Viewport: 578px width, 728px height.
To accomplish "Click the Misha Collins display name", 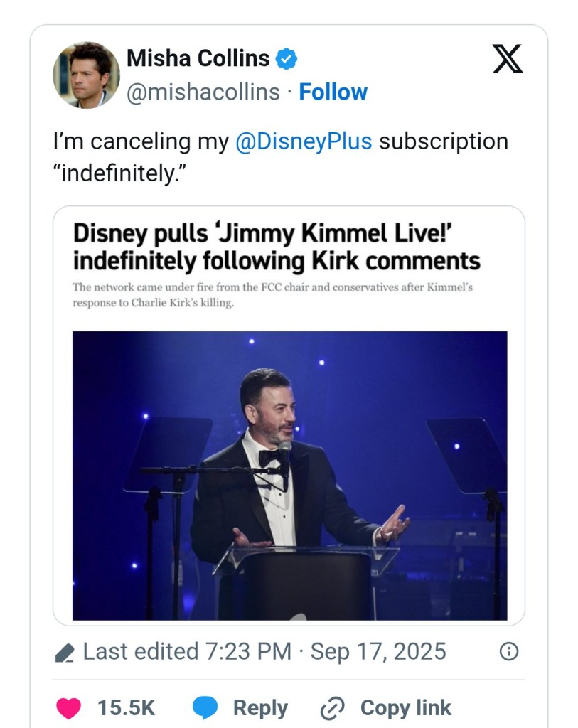I will (198, 58).
